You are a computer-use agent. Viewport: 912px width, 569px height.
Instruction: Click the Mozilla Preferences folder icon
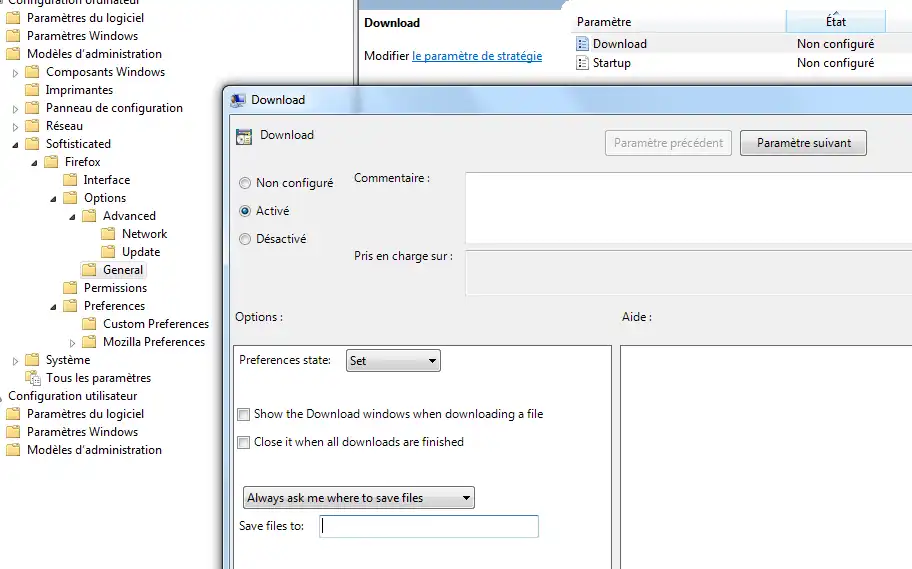pos(89,342)
